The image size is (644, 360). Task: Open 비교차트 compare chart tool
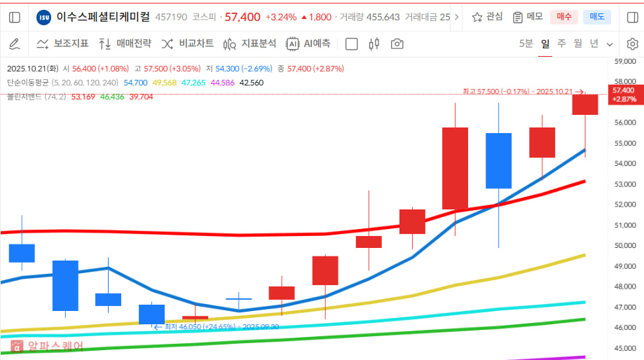187,44
